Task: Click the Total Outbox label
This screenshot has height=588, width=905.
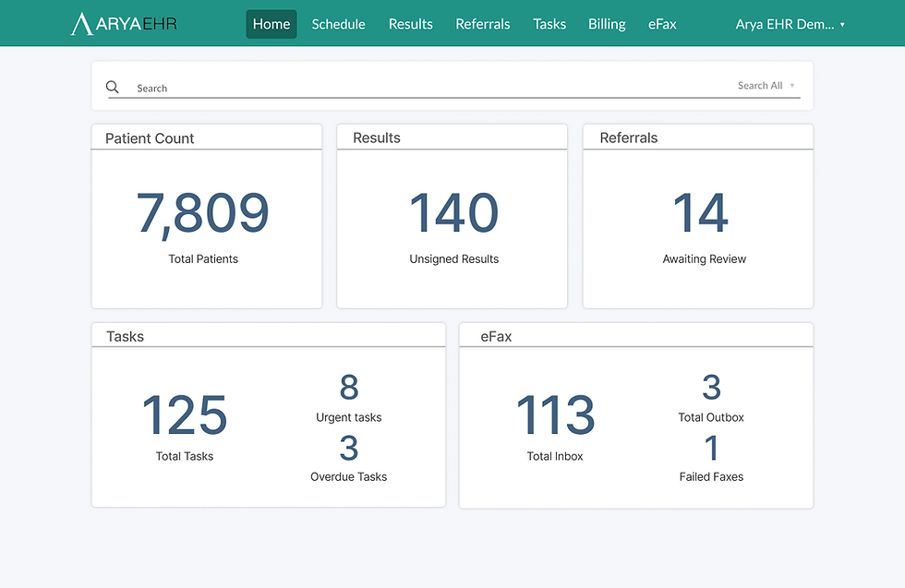Action: point(711,417)
